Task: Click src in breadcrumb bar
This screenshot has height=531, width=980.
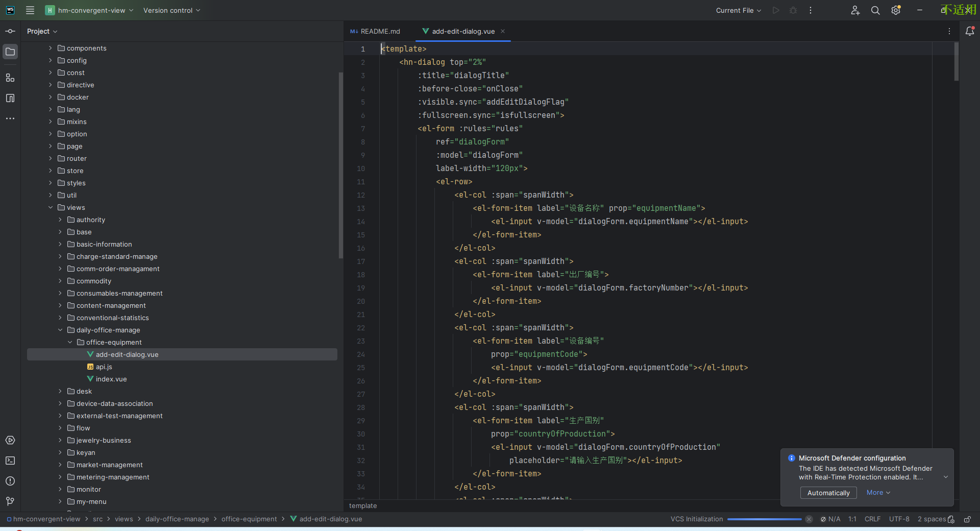Action: (x=97, y=519)
